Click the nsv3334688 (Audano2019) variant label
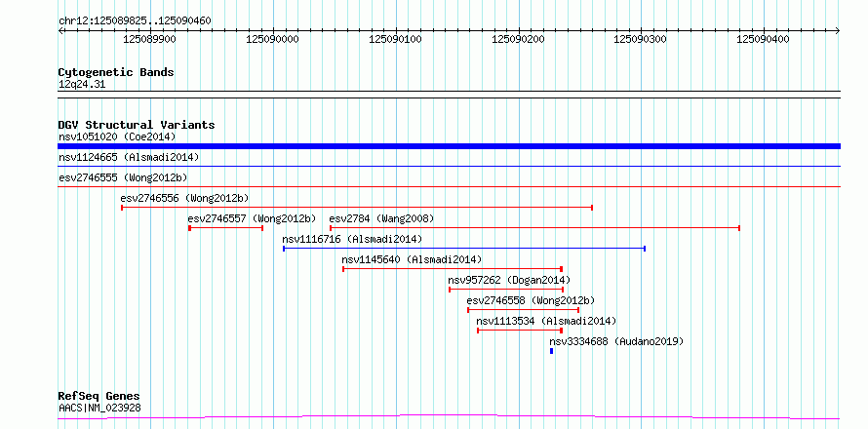868x429 pixels. pos(616,341)
